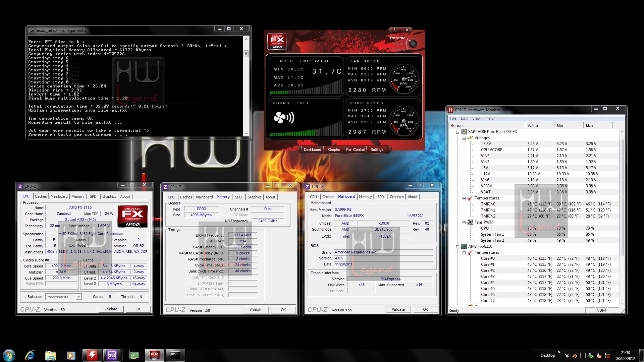Click the Sensor column header
Screen dimensions: 644x362
487,126
